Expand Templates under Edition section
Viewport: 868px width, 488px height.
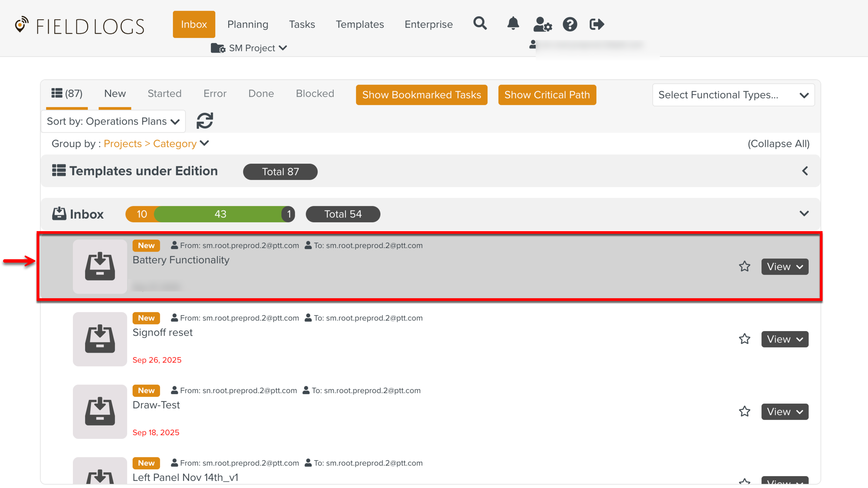tap(805, 171)
